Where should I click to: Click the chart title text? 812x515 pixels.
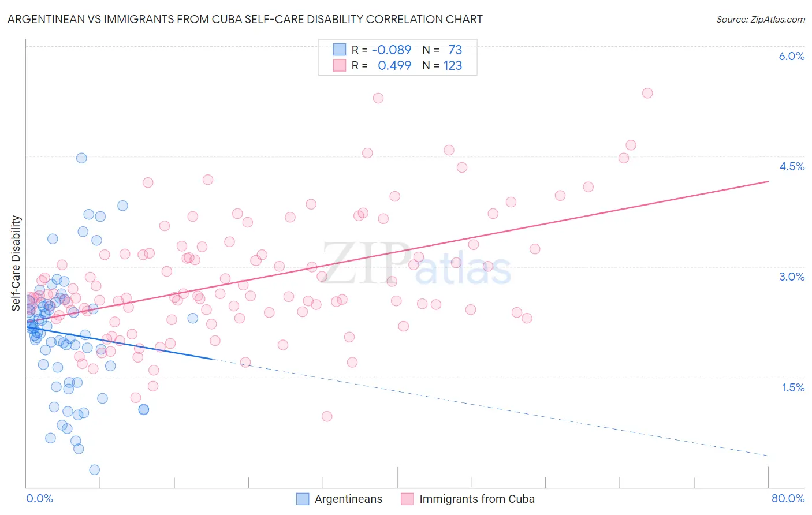245,19
